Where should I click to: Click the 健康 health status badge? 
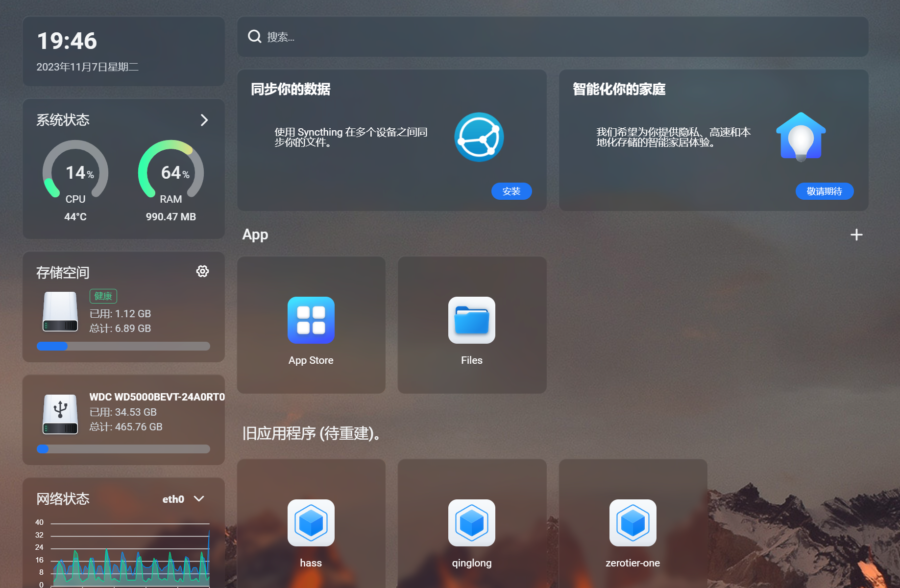(103, 296)
